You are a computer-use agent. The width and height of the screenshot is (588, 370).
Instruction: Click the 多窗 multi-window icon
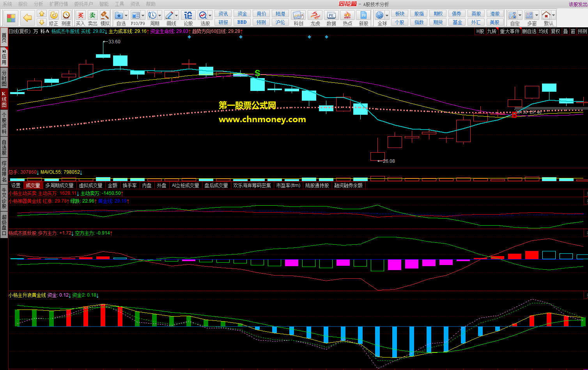tap(529, 15)
